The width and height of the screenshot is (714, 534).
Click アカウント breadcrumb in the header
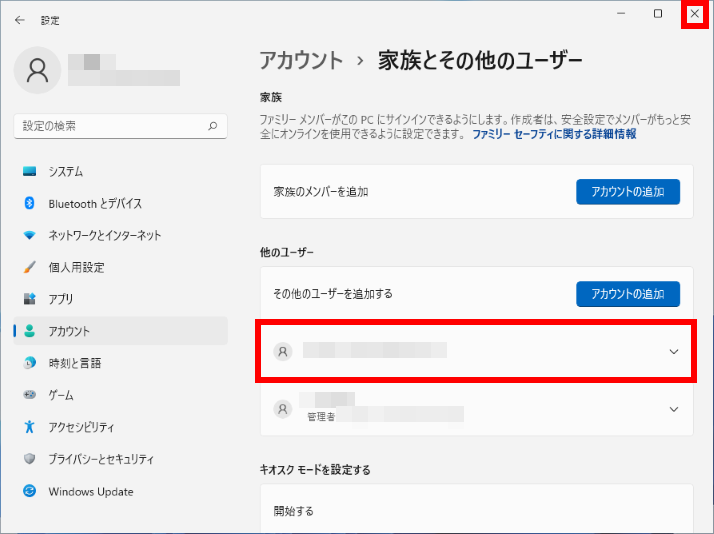coord(301,61)
